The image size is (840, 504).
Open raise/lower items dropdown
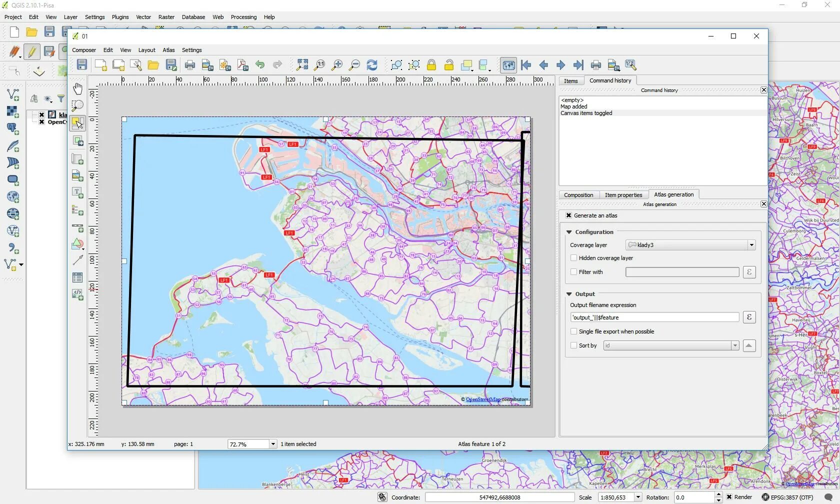(467, 64)
